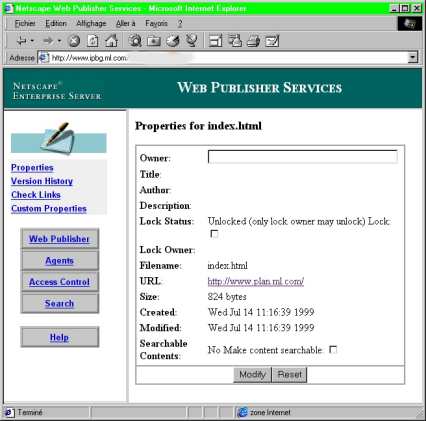Stop the page loading with the Stop icon
The height and width of the screenshot is (421, 426).
click(74, 41)
